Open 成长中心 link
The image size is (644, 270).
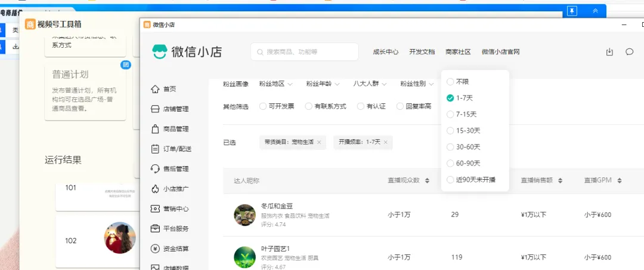[385, 52]
